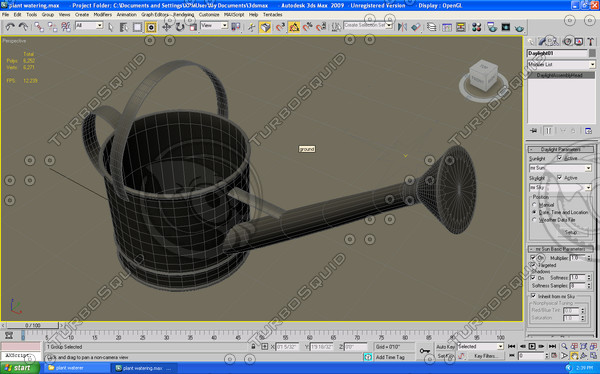
Task: Toggle the Percent Snap icon
Action: coord(307,27)
